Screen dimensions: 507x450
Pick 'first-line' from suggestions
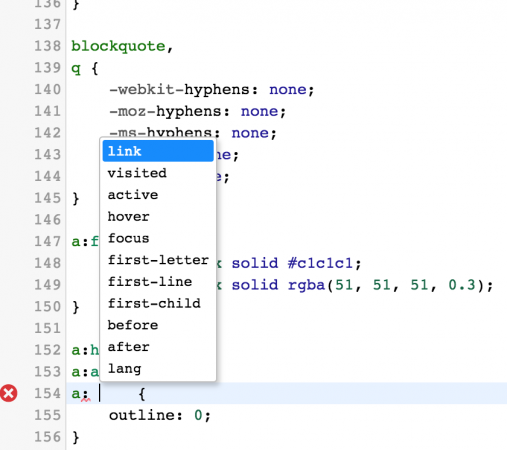pos(158,282)
